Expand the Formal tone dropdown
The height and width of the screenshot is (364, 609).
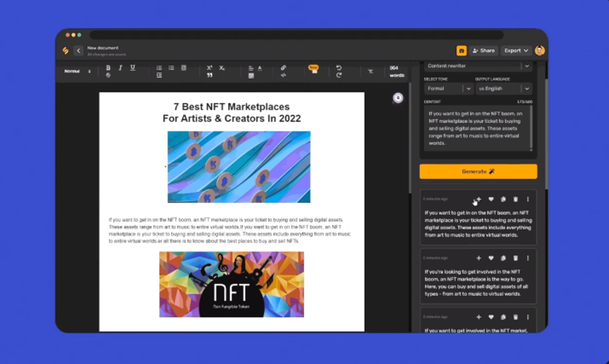[449, 89]
